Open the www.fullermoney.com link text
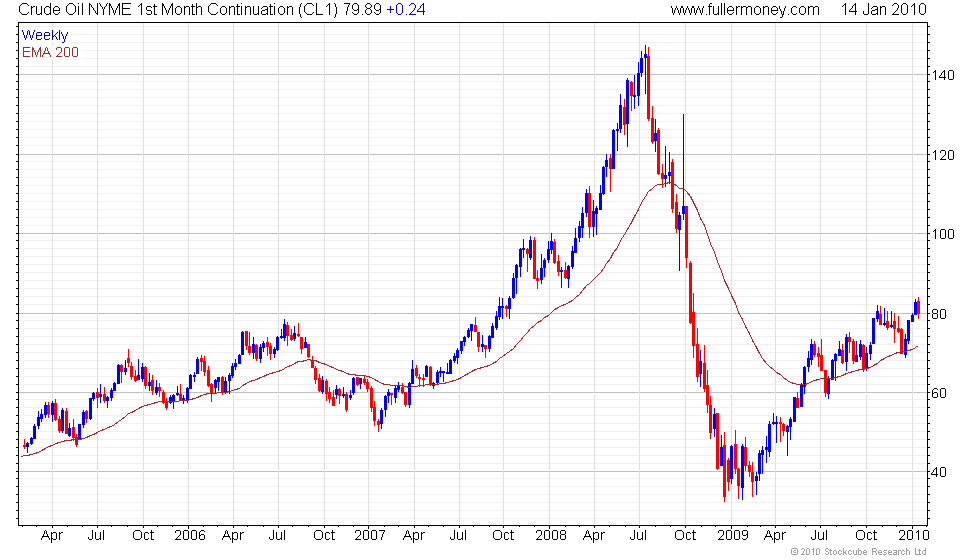The width and height of the screenshot is (980, 560). (x=745, y=10)
